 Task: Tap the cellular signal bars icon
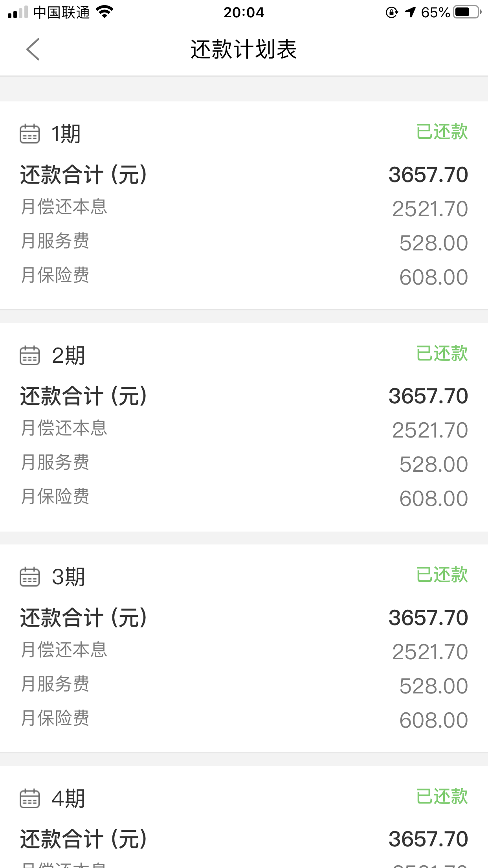18,13
